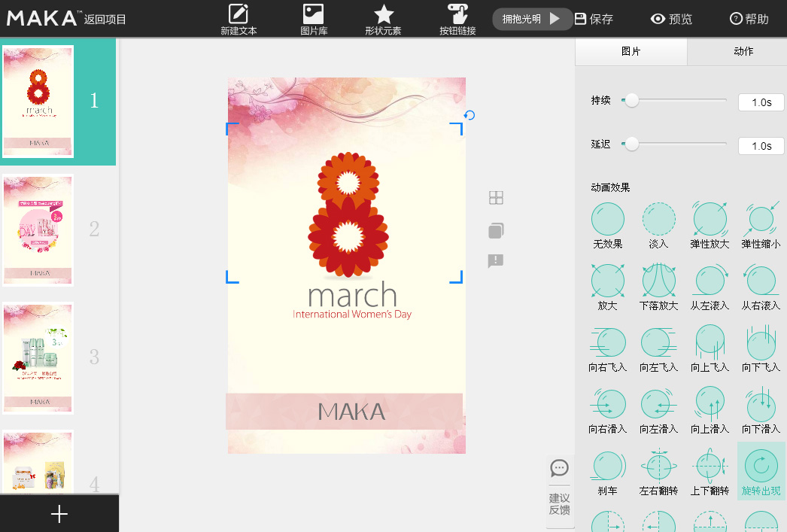Click the 新建文本 new text tool

point(239,20)
